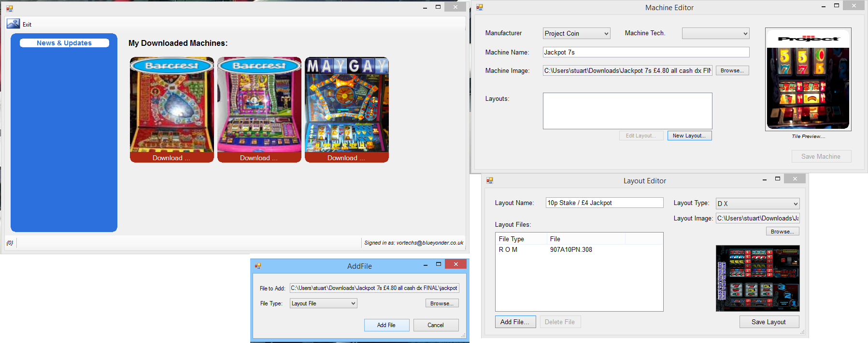Viewport: 868px width, 343px height.
Task: Click the Project Coin tile preview image
Action: [x=808, y=80]
